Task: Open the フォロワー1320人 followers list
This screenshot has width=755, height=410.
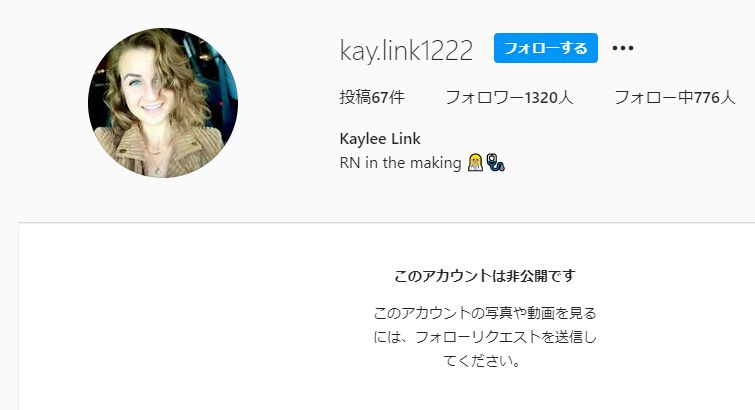Action: pyautogui.click(x=509, y=98)
